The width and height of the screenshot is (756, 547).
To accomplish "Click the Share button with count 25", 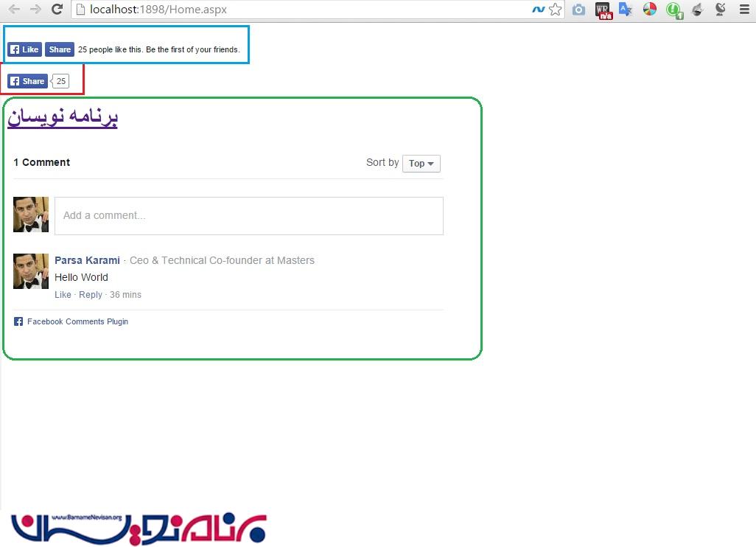I will click(27, 81).
